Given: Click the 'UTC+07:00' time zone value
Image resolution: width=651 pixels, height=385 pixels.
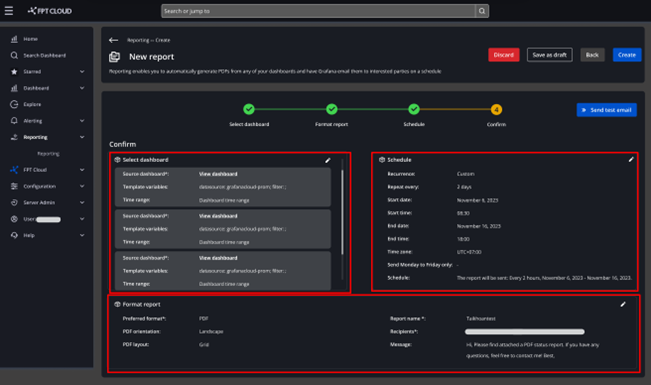Looking at the screenshot, I should tap(469, 252).
